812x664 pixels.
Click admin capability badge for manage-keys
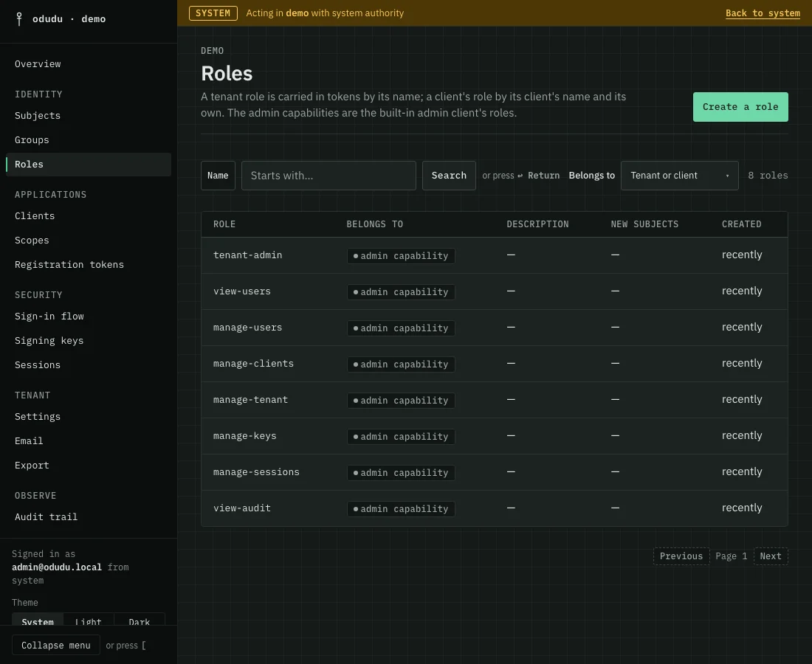401,437
